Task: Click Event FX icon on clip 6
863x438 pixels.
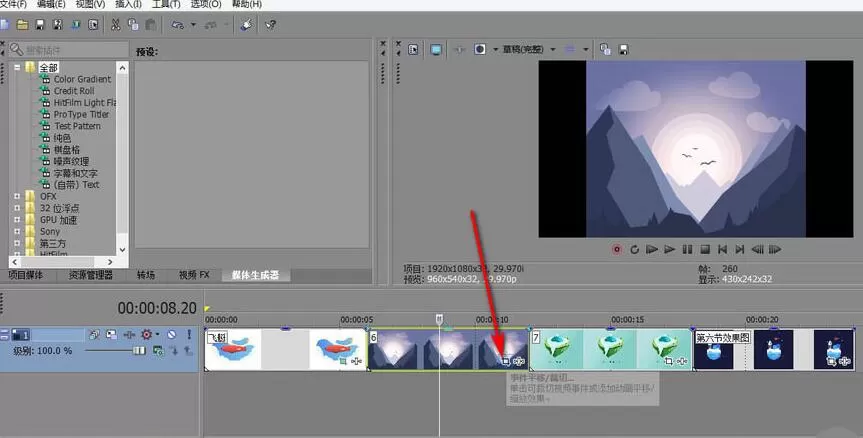Action: pyautogui.click(x=518, y=361)
